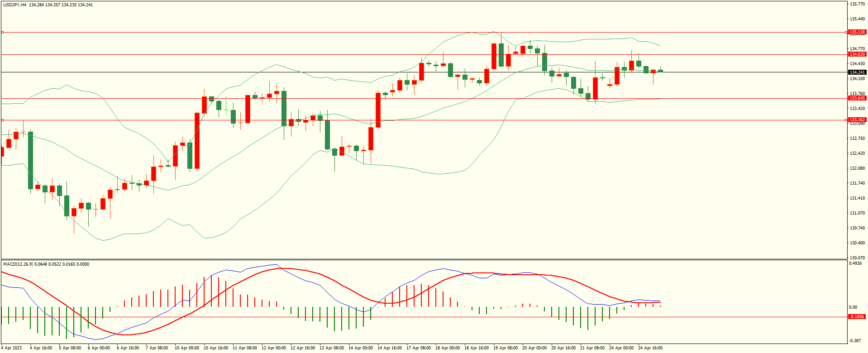Click the 0.4926 value on MACD scale
Viewport: 868px width, 353px height.
click(856, 263)
